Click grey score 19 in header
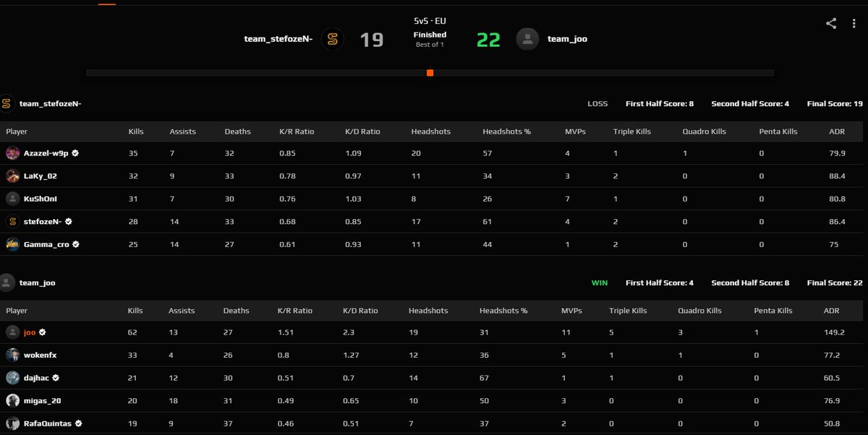This screenshot has width=868, height=435. (x=372, y=40)
